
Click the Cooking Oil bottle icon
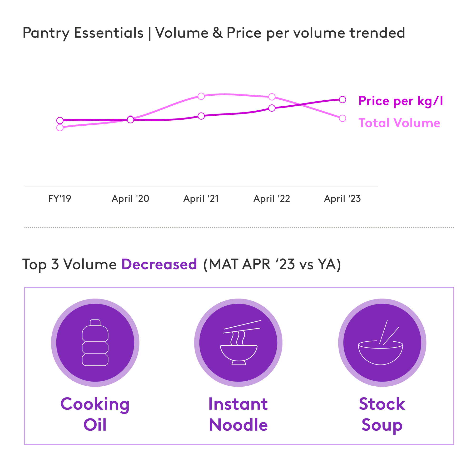point(95,343)
